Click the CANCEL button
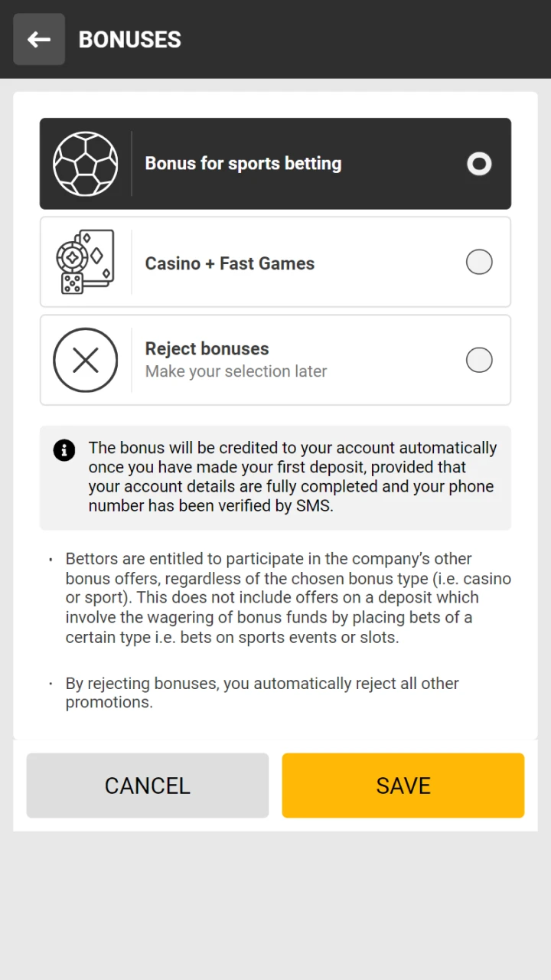This screenshot has height=980, width=551. click(148, 786)
